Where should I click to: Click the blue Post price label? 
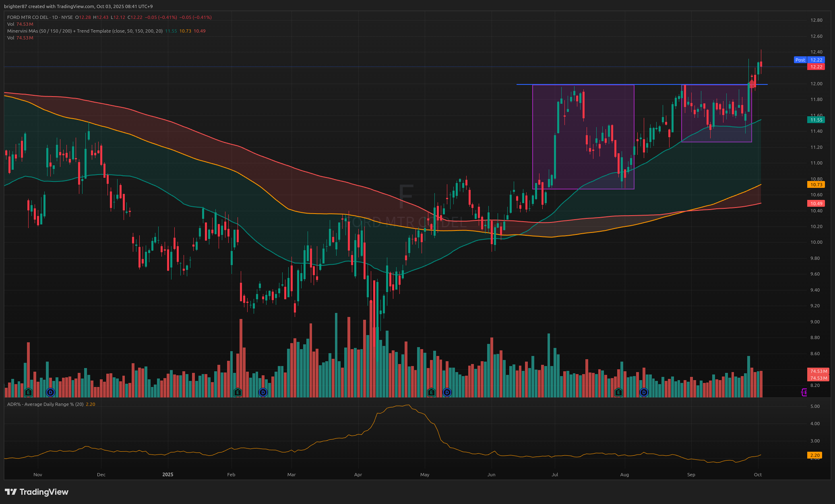point(800,60)
